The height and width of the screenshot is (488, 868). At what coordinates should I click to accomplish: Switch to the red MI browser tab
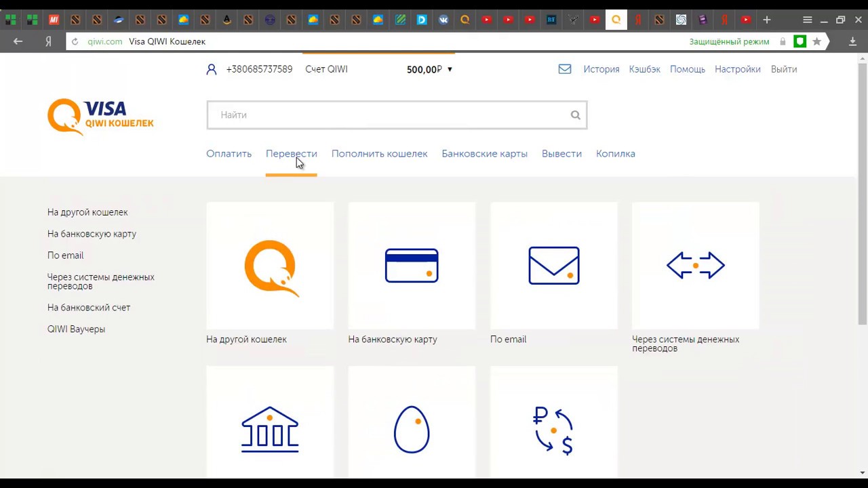coord(54,20)
